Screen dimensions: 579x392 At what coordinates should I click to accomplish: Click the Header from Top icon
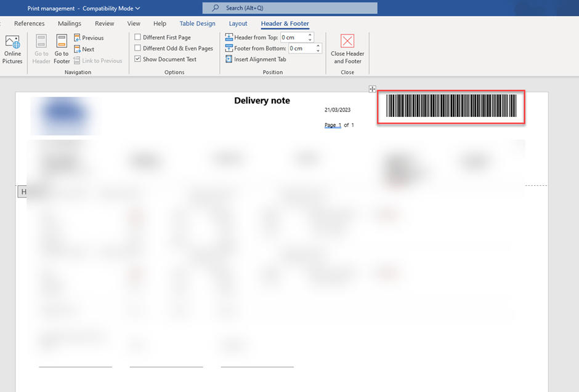click(229, 37)
